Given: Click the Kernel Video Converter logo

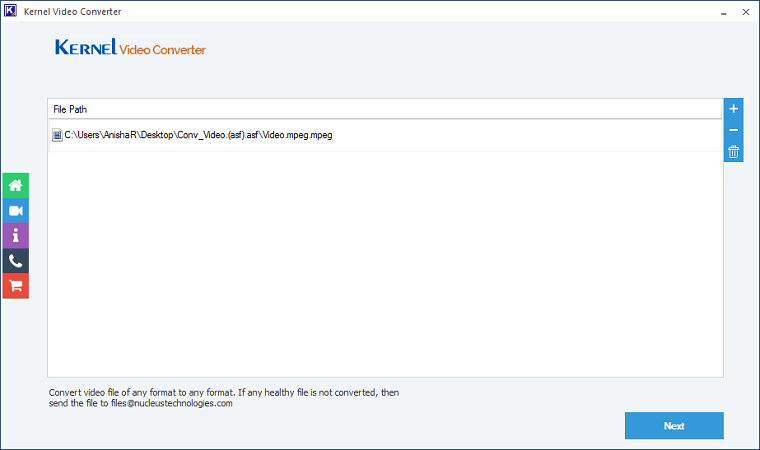Looking at the screenshot, I should 130,48.
